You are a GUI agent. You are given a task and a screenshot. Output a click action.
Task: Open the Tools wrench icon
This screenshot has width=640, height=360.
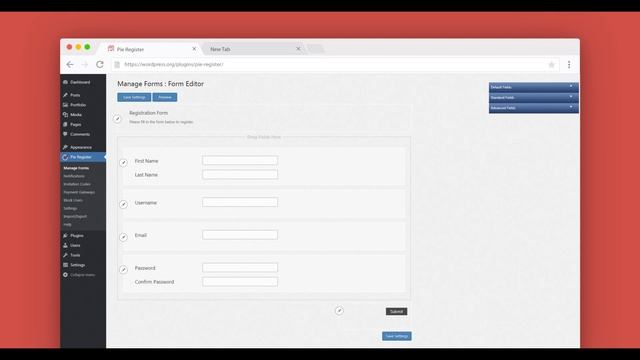(65, 255)
